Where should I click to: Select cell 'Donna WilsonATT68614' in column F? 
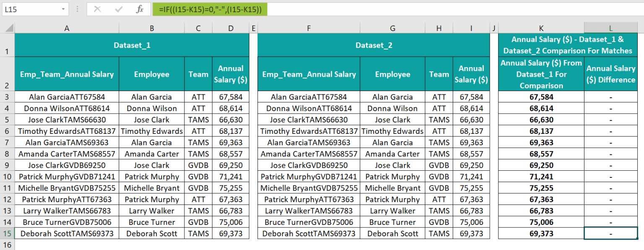tap(309, 108)
